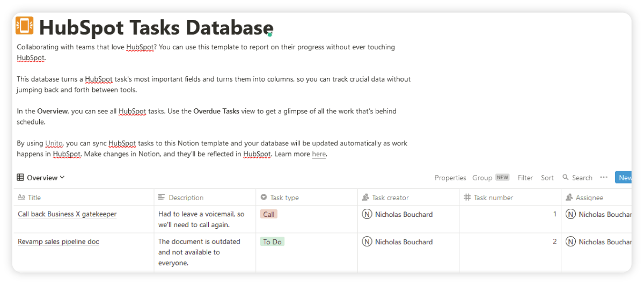Click the table icon beside Overview
The width and height of the screenshot is (644, 285).
coord(20,178)
